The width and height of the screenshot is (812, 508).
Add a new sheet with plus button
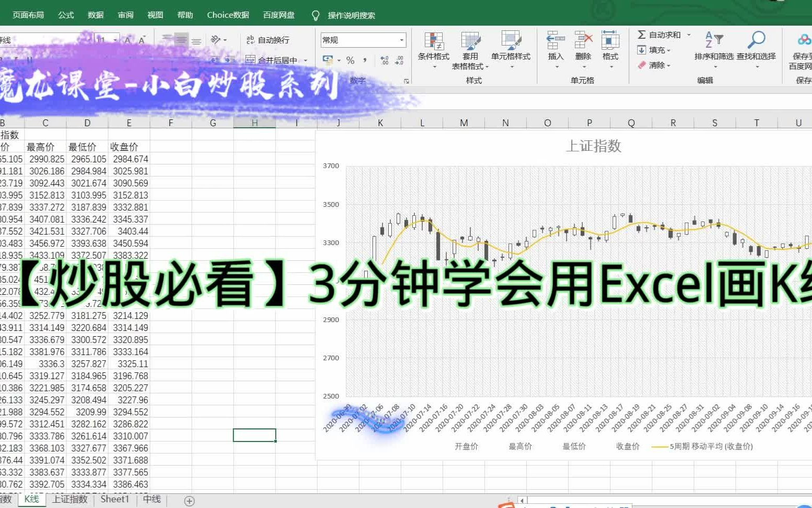(x=189, y=501)
